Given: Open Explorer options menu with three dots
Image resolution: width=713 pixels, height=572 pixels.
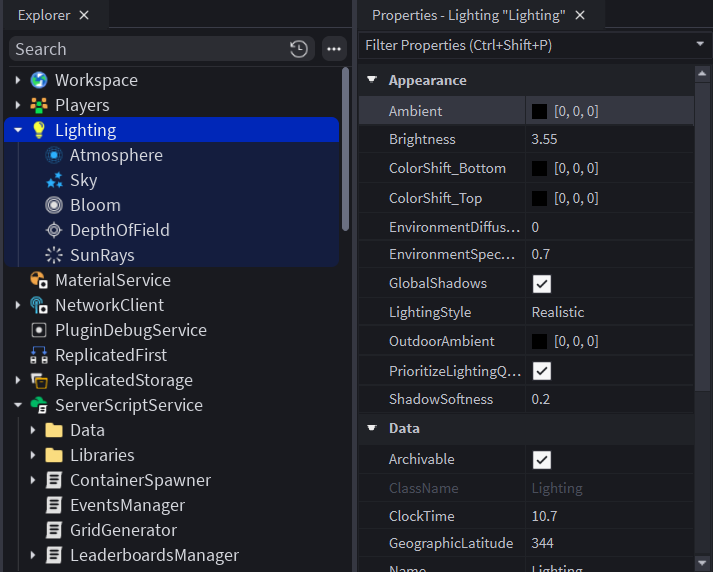Looking at the screenshot, I should coord(334,49).
